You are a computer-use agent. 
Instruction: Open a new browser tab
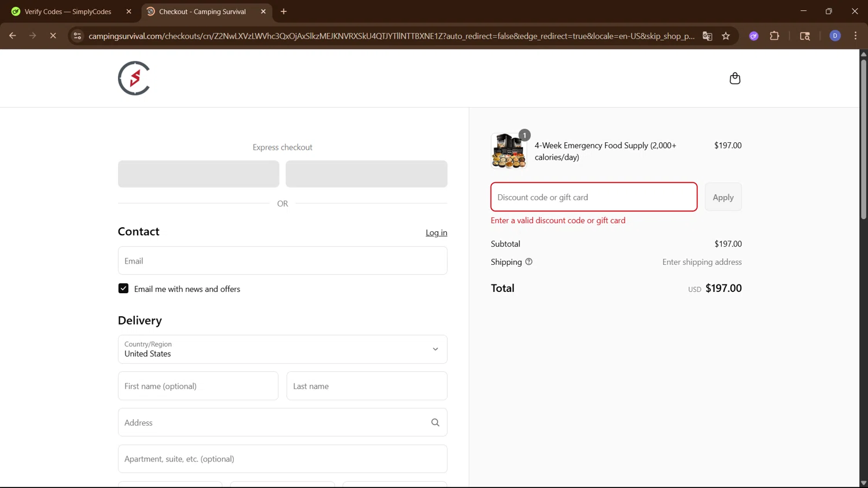click(284, 12)
